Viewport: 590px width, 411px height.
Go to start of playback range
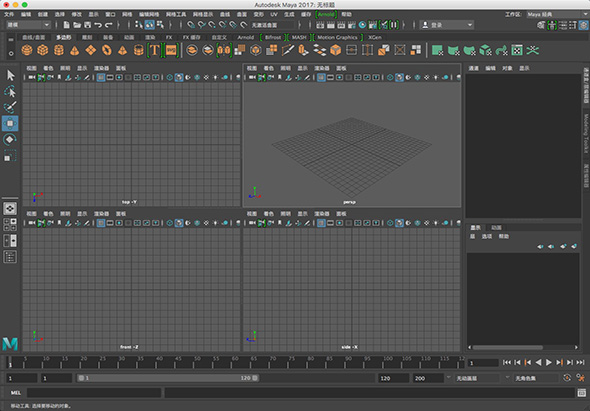click(506, 362)
